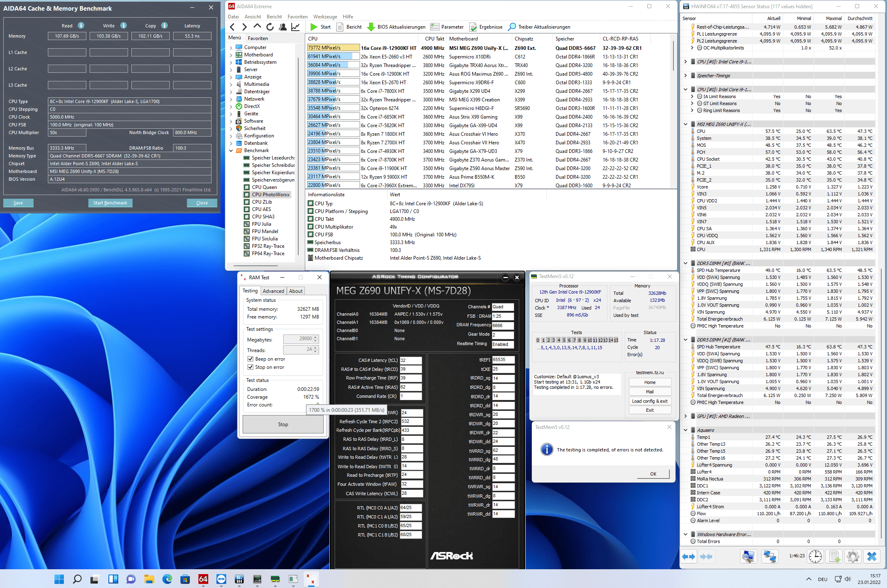Toggle the Beep on error checkbox
887x588 pixels.
[x=250, y=359]
